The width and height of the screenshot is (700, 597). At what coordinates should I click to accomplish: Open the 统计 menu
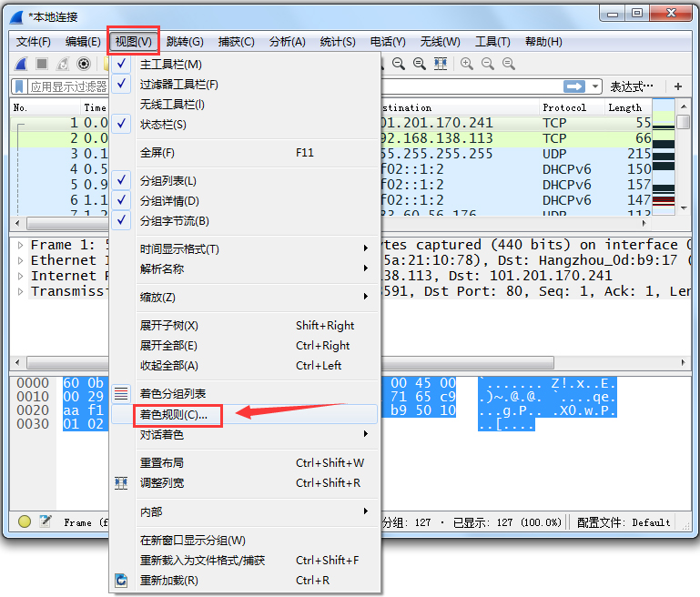click(x=338, y=41)
